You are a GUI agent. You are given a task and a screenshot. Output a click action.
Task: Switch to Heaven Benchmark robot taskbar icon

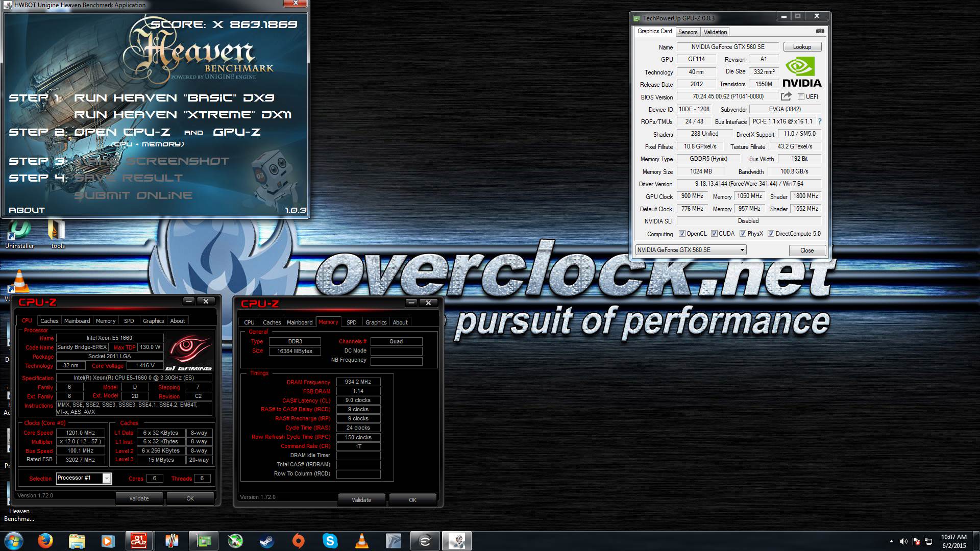tap(456, 541)
